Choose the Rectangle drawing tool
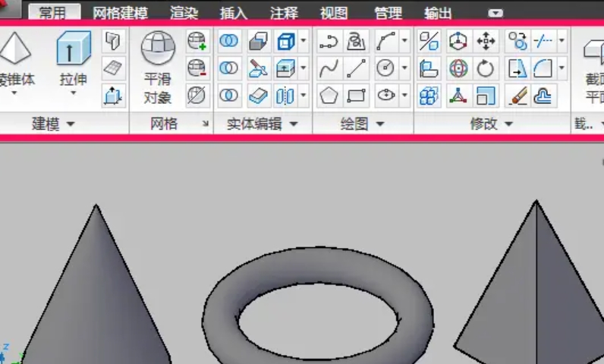This screenshot has height=364, width=604. (356, 96)
